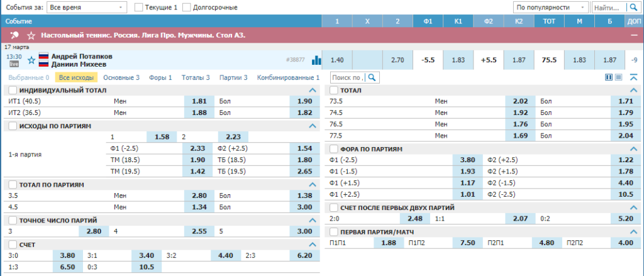
Task: Open additional markets count -9
Action: [634, 60]
